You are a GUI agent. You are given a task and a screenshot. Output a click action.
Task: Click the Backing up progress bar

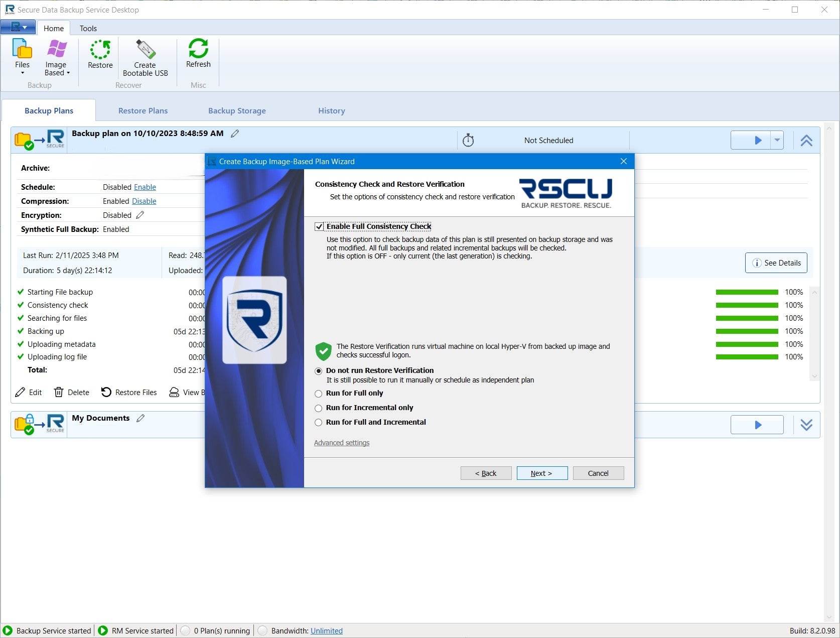tap(747, 331)
